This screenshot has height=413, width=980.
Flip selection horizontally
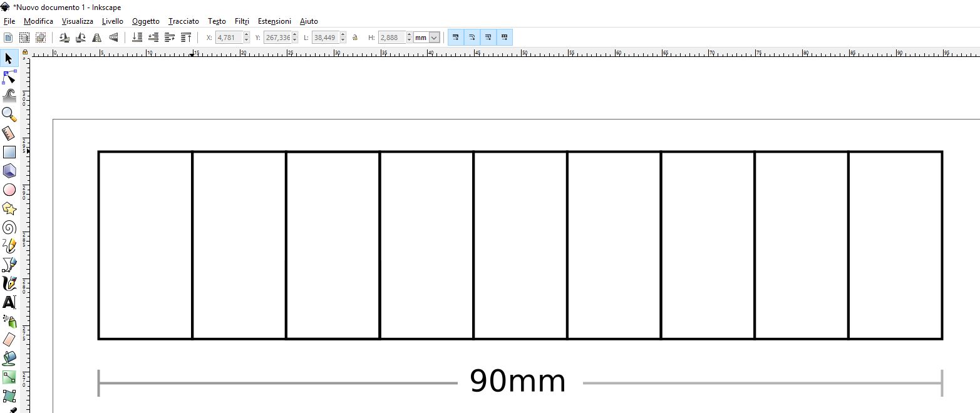pos(96,38)
